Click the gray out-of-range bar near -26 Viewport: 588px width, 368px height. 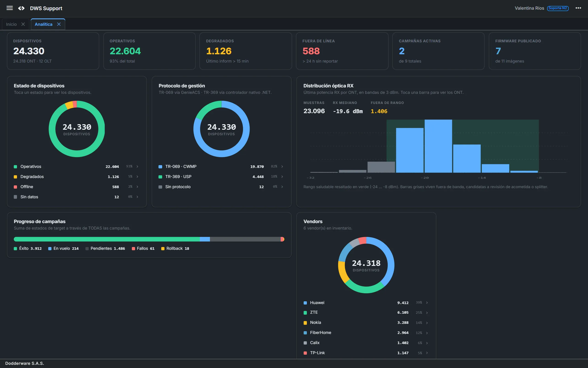pos(381,167)
